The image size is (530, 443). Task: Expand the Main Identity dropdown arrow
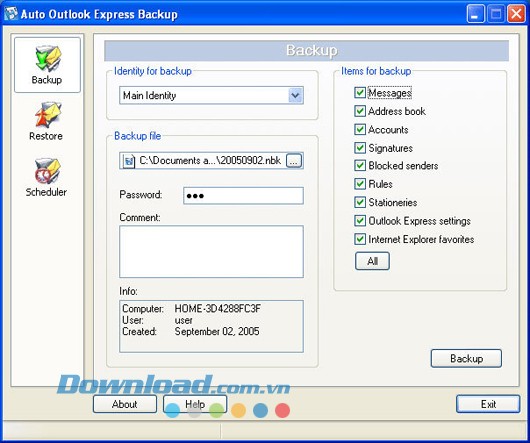tap(295, 95)
